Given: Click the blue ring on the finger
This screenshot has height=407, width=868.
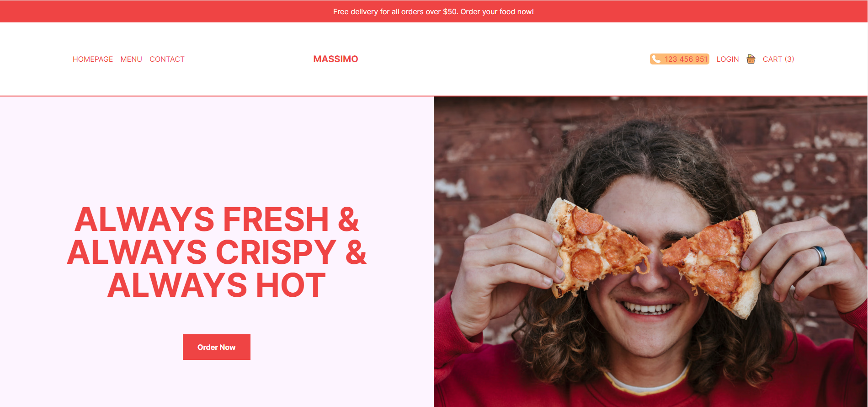Looking at the screenshot, I should (820, 256).
